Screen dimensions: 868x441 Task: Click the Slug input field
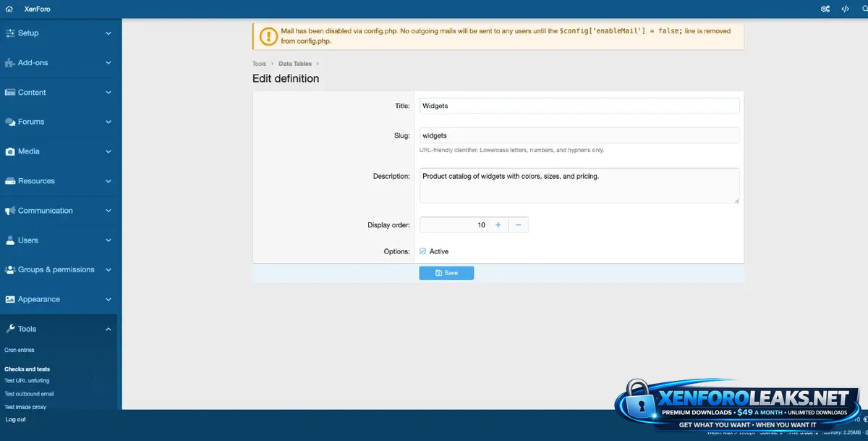click(579, 135)
